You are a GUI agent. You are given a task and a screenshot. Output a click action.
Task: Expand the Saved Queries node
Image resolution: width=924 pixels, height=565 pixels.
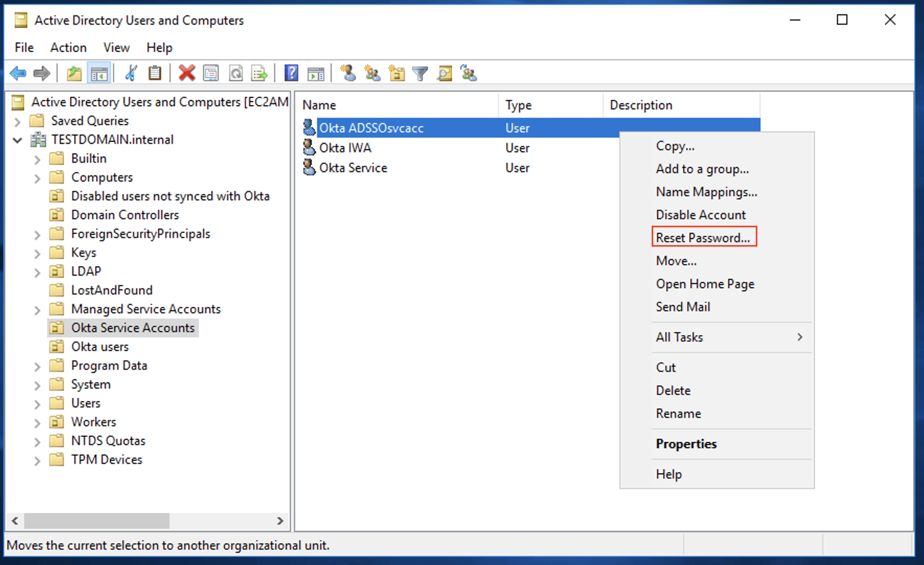18,122
